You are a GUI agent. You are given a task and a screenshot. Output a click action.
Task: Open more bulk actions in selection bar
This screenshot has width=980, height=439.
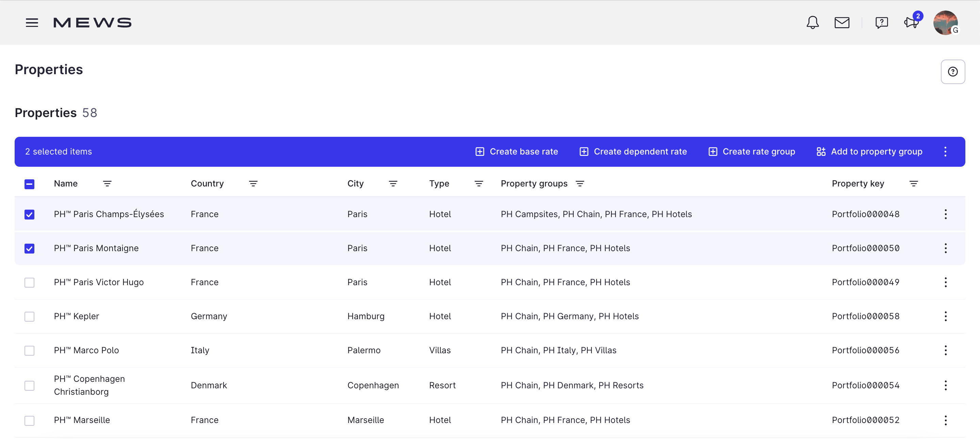tap(945, 152)
